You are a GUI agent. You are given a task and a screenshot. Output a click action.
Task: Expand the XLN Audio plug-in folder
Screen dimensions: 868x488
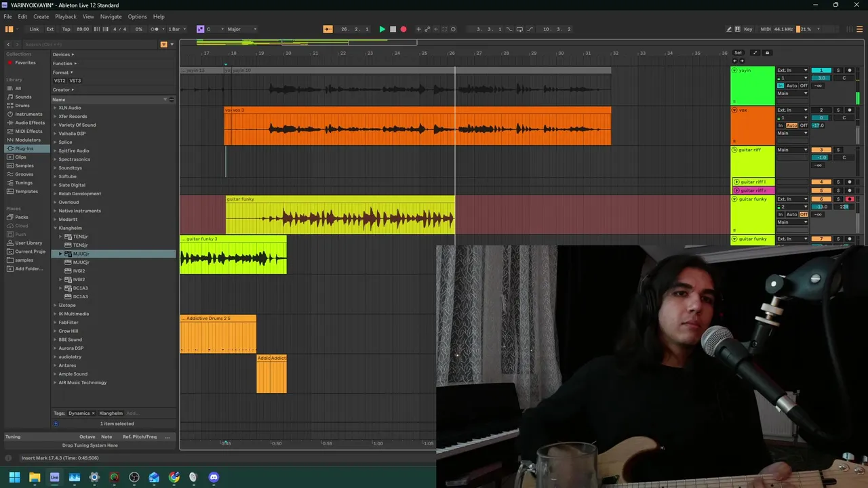56,108
